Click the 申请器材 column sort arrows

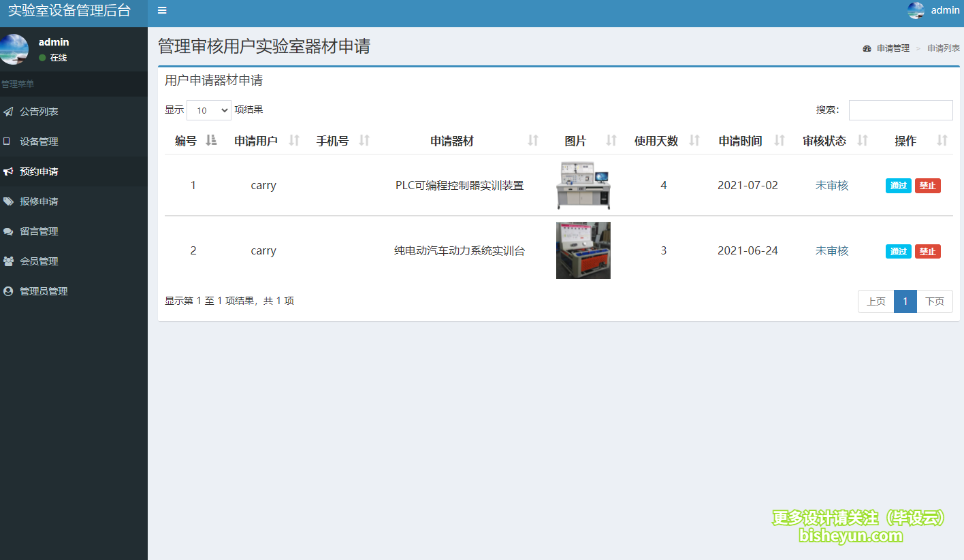tap(532, 141)
